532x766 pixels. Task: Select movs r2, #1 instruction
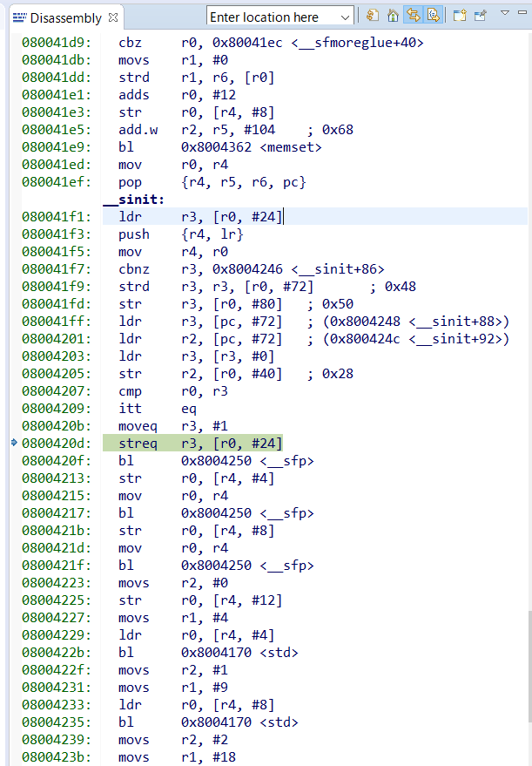tap(173, 670)
